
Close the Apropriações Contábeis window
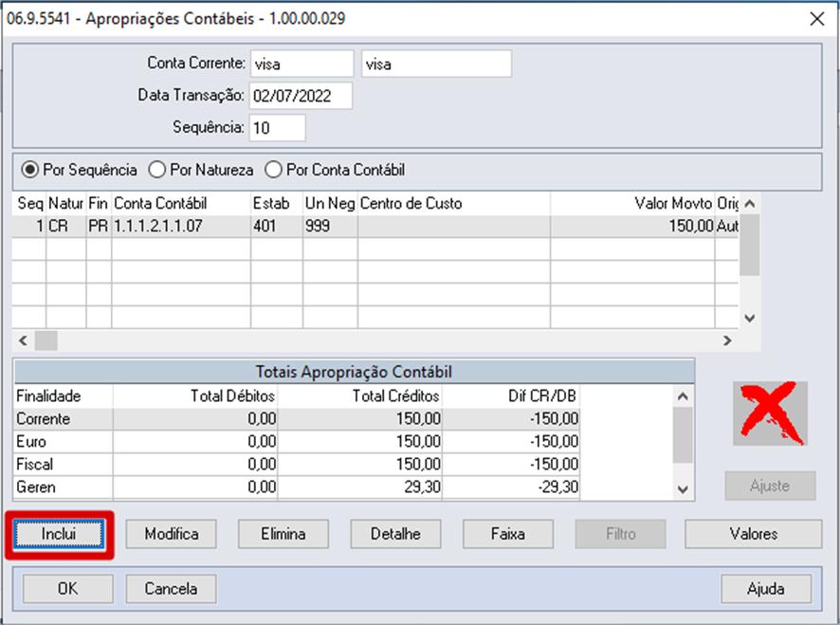pos(817,19)
